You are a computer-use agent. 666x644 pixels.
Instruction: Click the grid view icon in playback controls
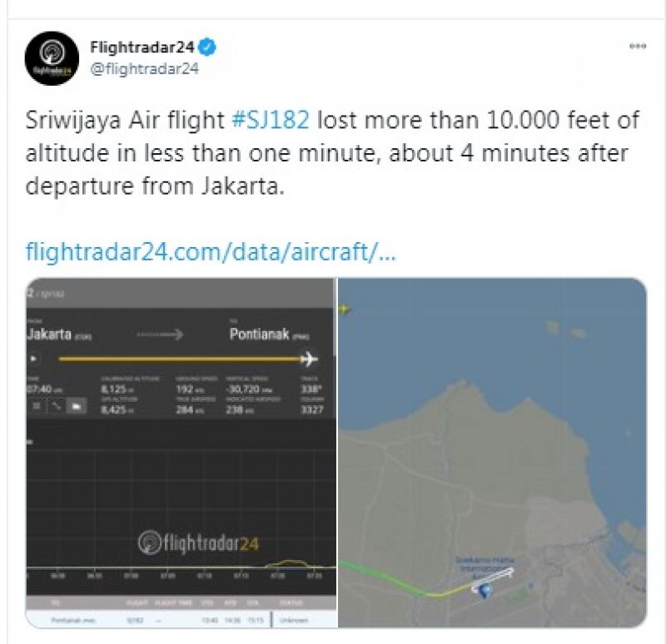pyautogui.click(x=36, y=405)
